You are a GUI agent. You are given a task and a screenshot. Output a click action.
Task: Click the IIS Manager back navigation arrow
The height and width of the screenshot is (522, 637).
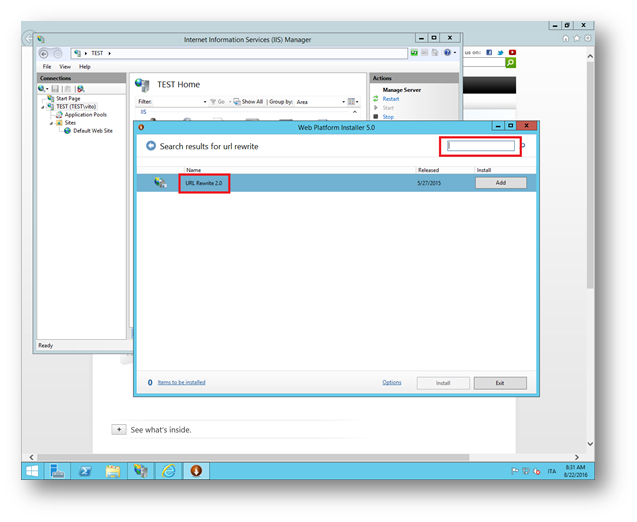coord(44,54)
